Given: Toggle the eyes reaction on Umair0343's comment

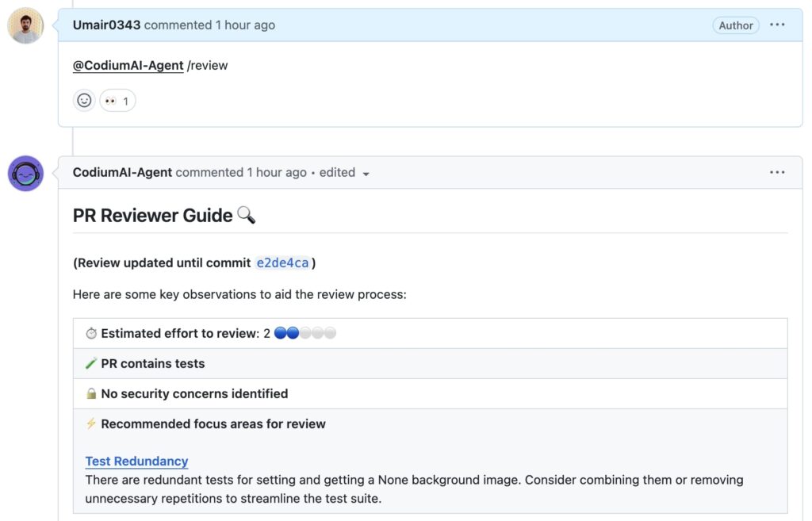Looking at the screenshot, I should [x=117, y=101].
